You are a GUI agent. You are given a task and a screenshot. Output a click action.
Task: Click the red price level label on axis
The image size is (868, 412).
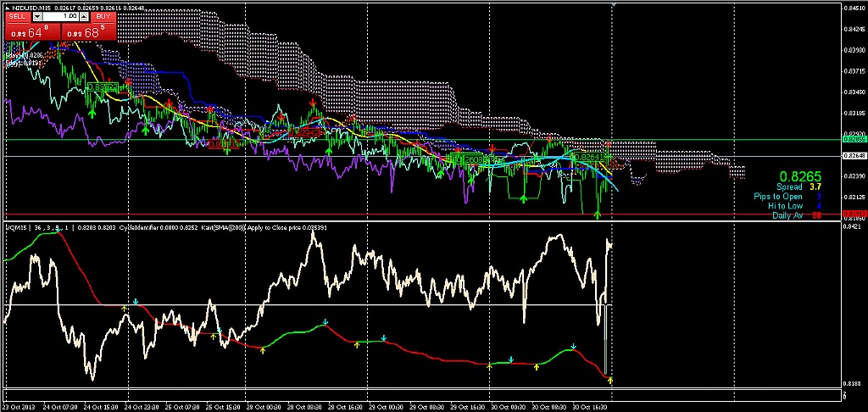pyautogui.click(x=854, y=214)
